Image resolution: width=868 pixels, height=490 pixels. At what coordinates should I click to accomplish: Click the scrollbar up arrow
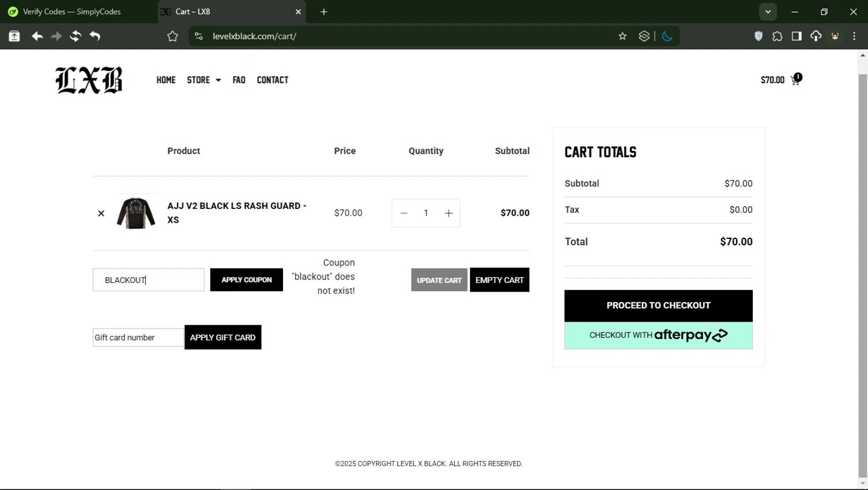[x=863, y=56]
